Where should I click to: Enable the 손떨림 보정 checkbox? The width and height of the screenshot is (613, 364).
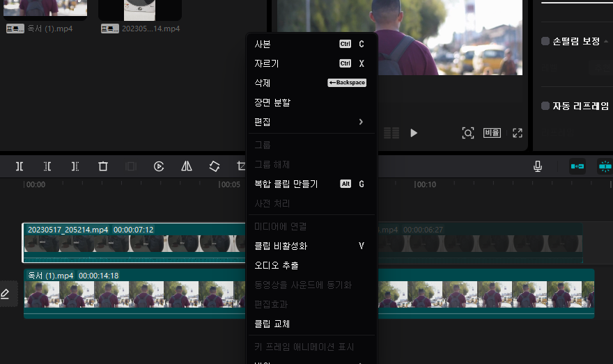(545, 41)
